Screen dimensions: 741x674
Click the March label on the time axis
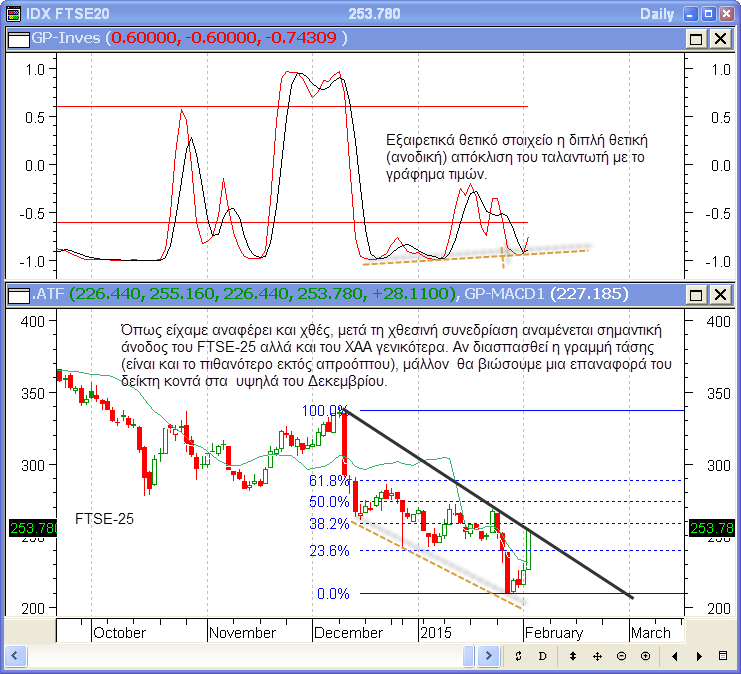click(651, 632)
